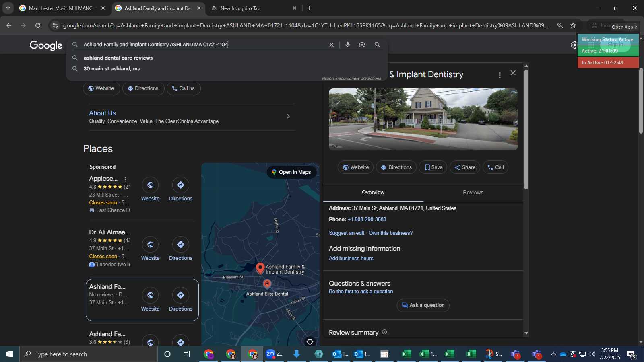Screen dimensions: 644x362
Task: Click phone number +1 508-290-3583
Action: [x=367, y=220]
